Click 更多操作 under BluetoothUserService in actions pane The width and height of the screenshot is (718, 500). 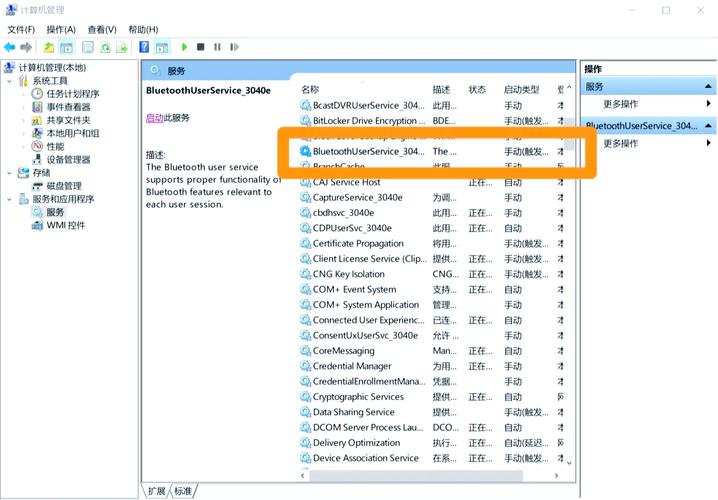click(x=620, y=143)
